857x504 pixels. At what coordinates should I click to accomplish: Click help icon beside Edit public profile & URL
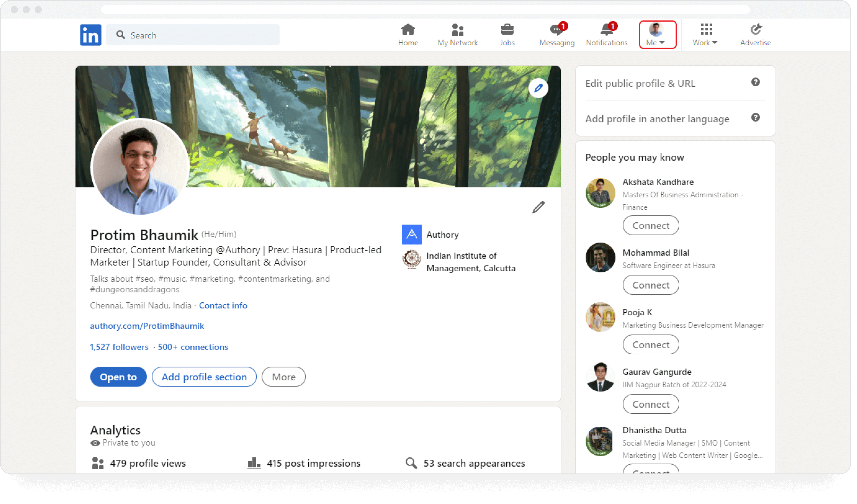click(x=756, y=82)
